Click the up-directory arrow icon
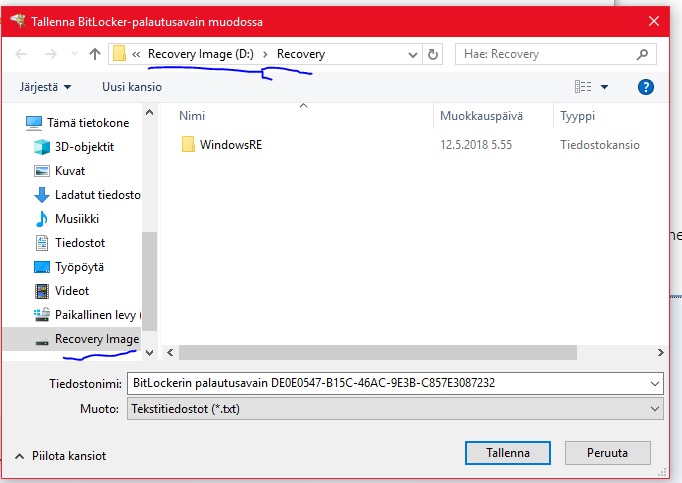 click(x=95, y=54)
